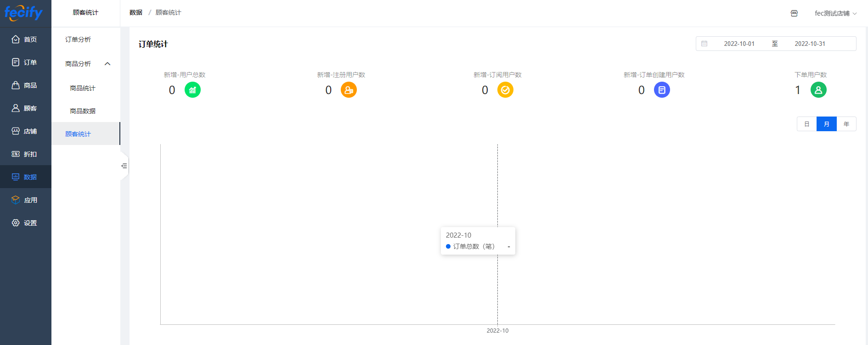Collapse the secondary sidebar panel
This screenshot has height=345, width=868.
124,166
